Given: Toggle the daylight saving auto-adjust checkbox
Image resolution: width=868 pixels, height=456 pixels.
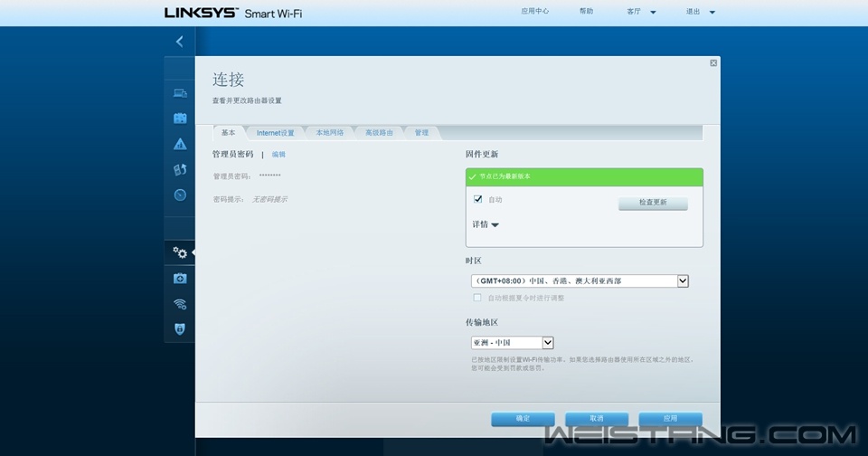Looking at the screenshot, I should pos(478,298).
